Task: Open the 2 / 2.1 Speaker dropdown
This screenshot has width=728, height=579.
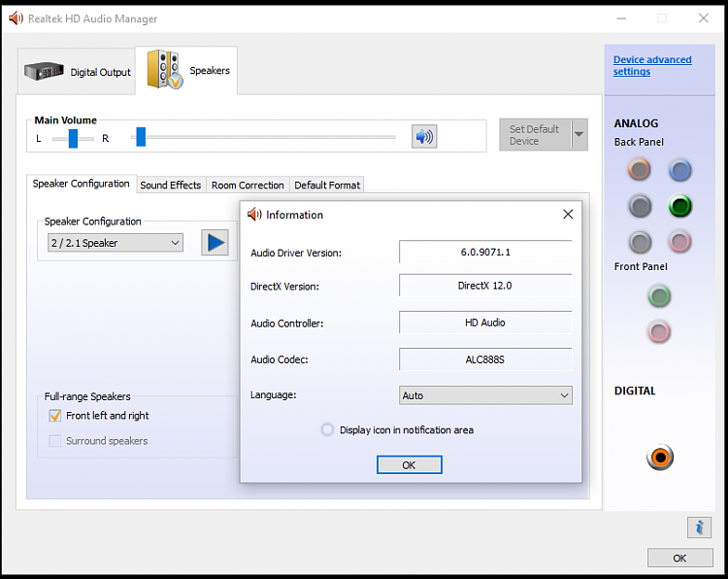Action: tap(116, 243)
